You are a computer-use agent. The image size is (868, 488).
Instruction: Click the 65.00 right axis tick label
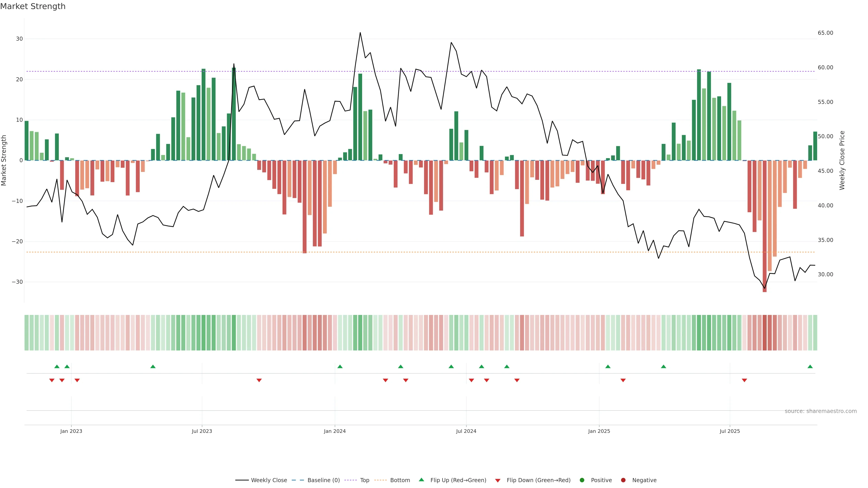(825, 33)
